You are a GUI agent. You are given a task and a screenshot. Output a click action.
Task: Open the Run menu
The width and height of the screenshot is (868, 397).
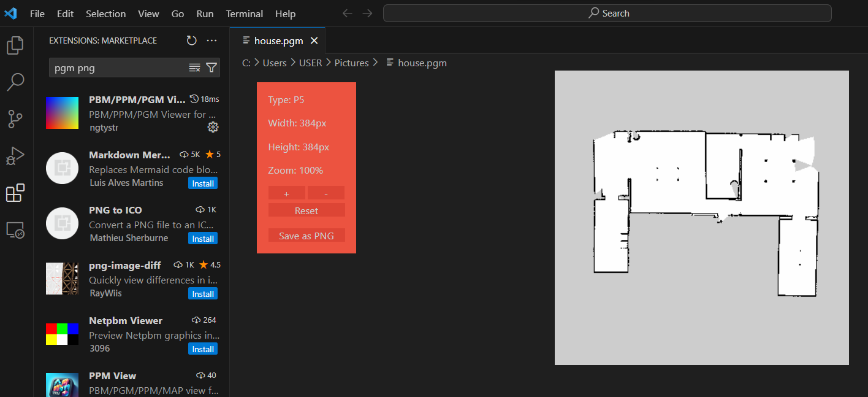[205, 13]
